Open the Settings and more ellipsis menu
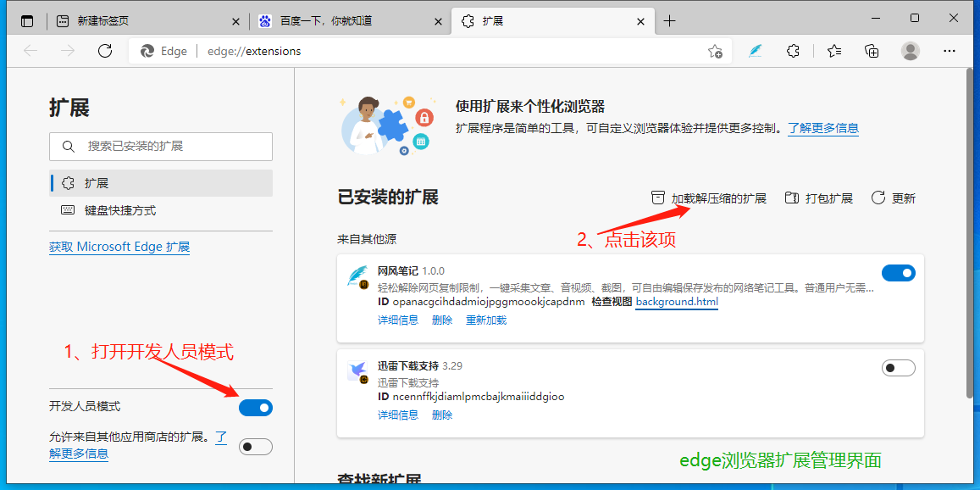Screen dimensions: 980x490 950,52
